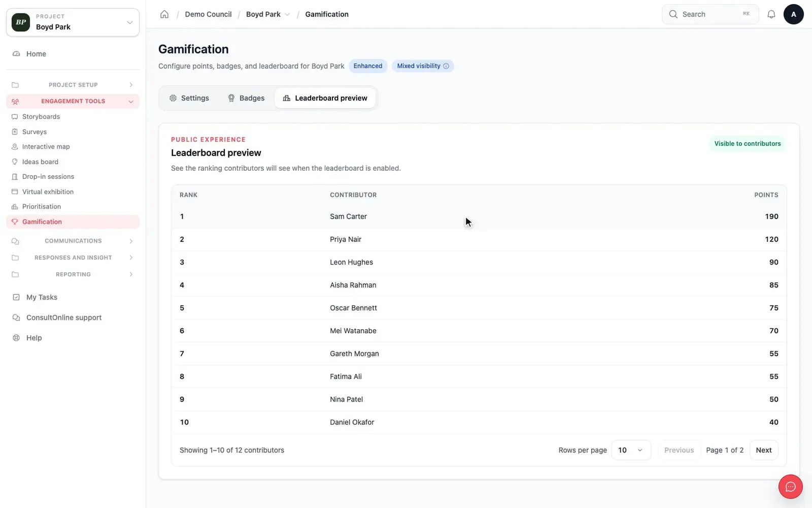Expand Responses and Insight section

click(73, 258)
